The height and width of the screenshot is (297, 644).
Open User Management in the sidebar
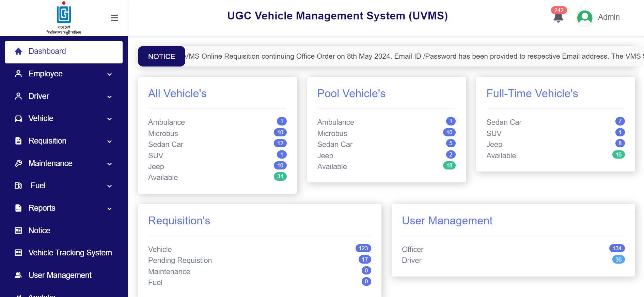[x=64, y=275]
